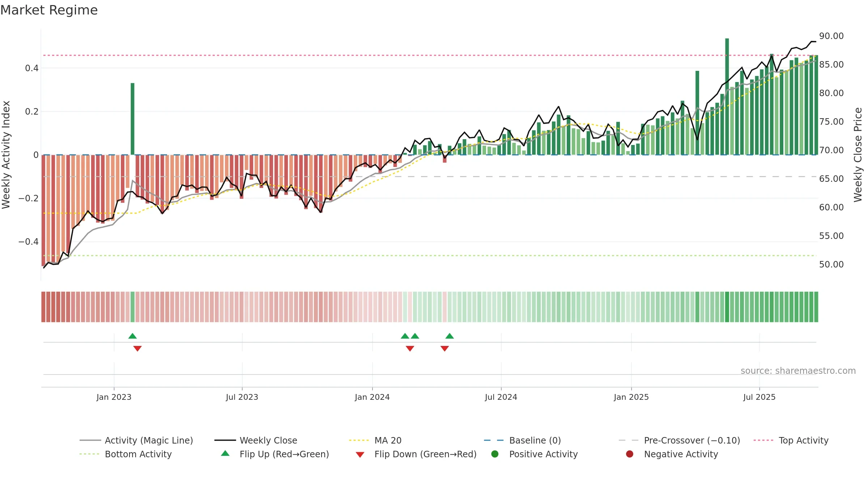Click the green Positive Activity legend dot

495,454
